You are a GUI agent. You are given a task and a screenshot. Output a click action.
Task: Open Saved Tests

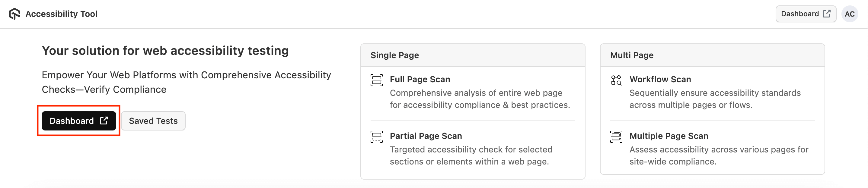coord(153,121)
